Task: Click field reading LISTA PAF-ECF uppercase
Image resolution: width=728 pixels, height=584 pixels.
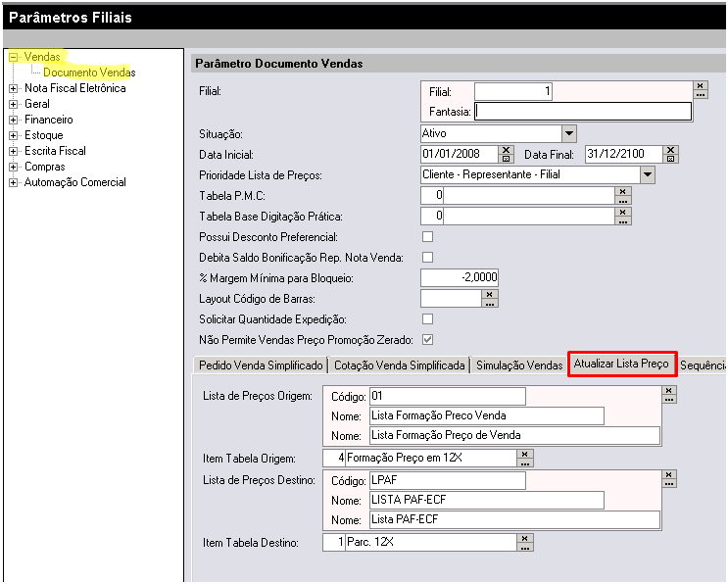Action: (x=487, y=500)
